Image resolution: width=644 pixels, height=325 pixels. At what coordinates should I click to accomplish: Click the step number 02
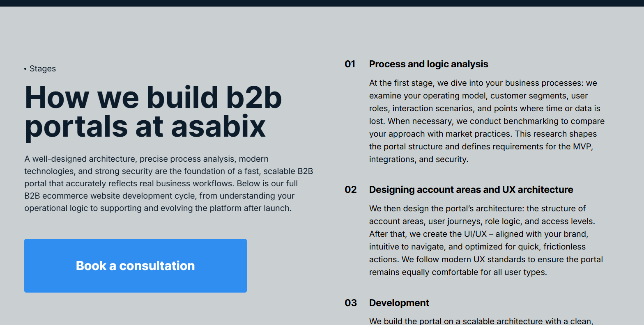point(351,190)
